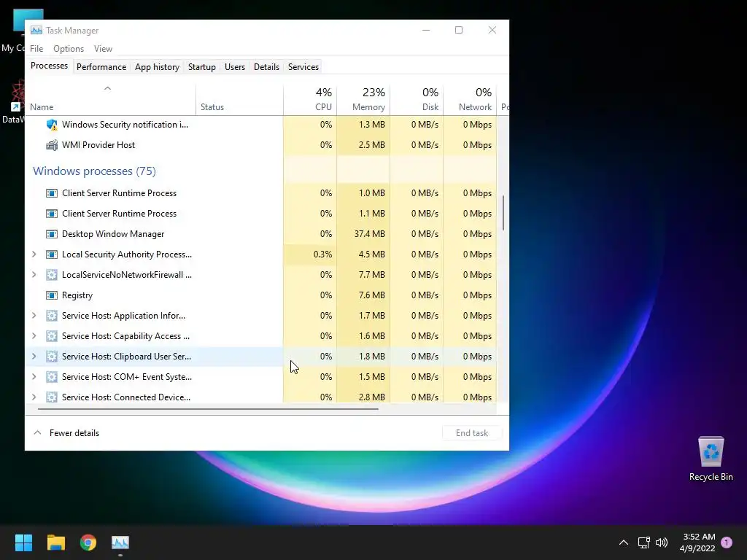Click the Windows Security notification shield icon
This screenshot has height=560, width=747.
pos(52,125)
